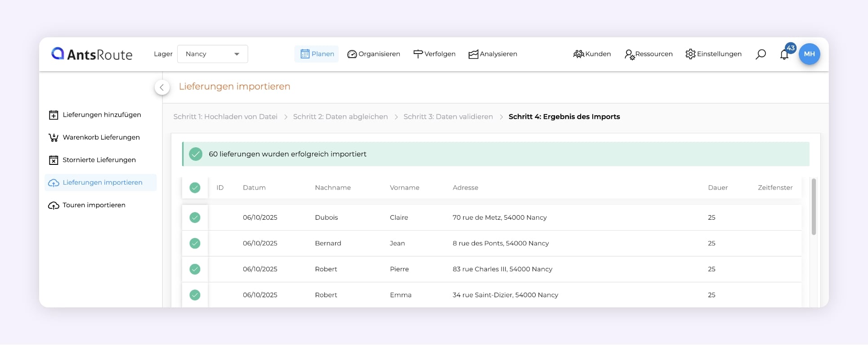Sort table by Datum column header
868x345 pixels.
[x=254, y=188]
